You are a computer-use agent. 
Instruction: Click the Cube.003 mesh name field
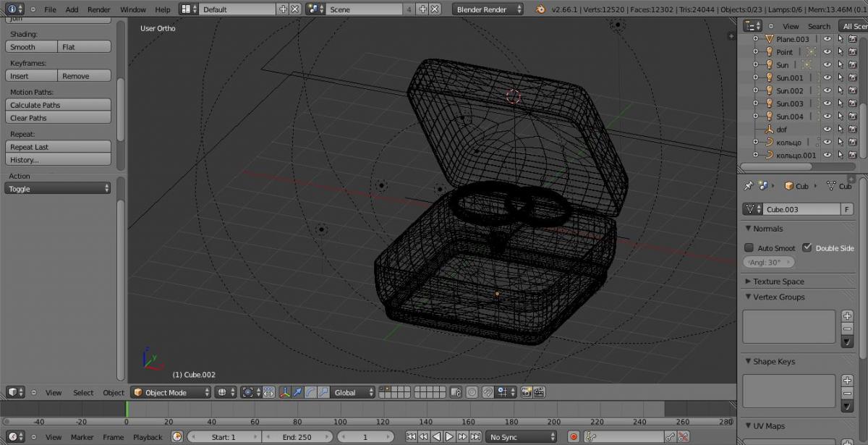801,209
